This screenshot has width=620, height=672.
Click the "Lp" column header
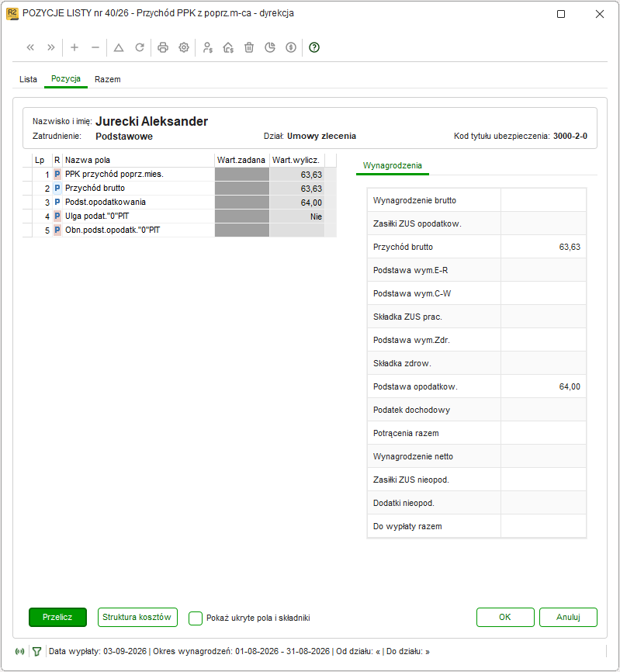click(42, 161)
